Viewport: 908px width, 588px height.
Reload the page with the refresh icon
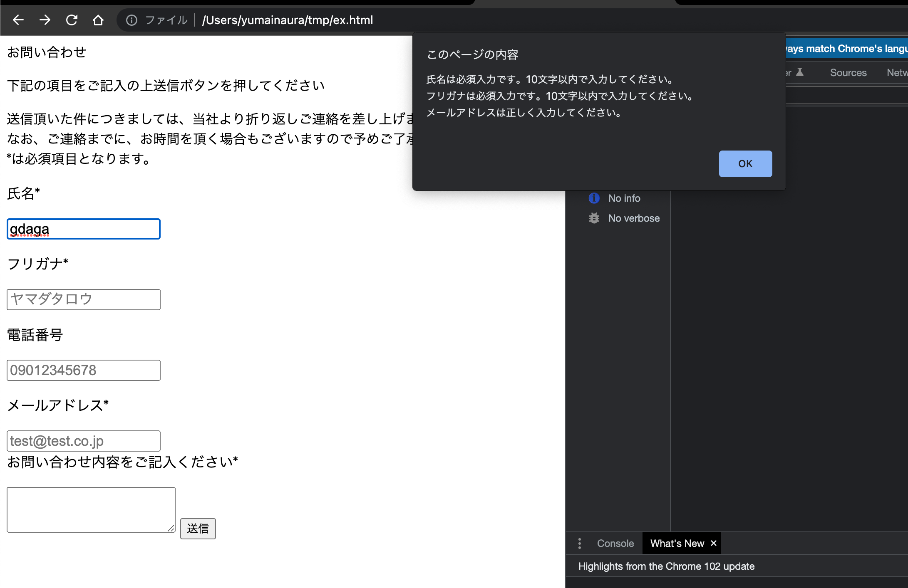72,20
